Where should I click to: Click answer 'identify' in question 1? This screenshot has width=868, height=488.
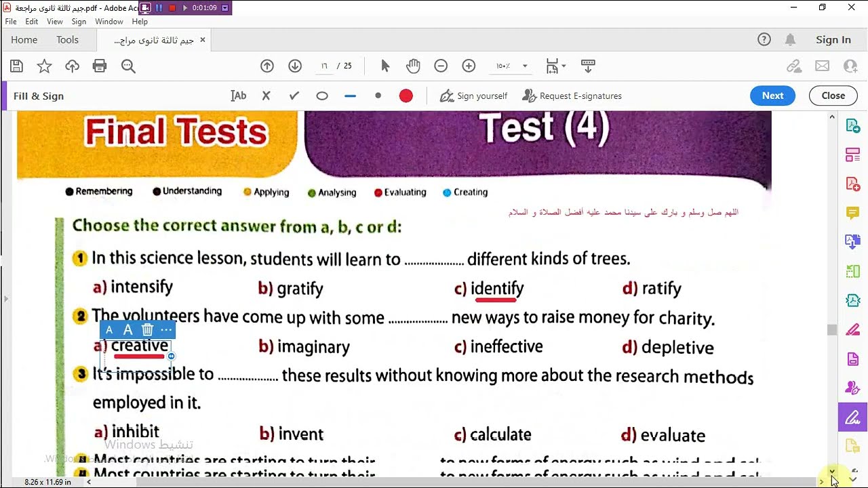tap(497, 289)
